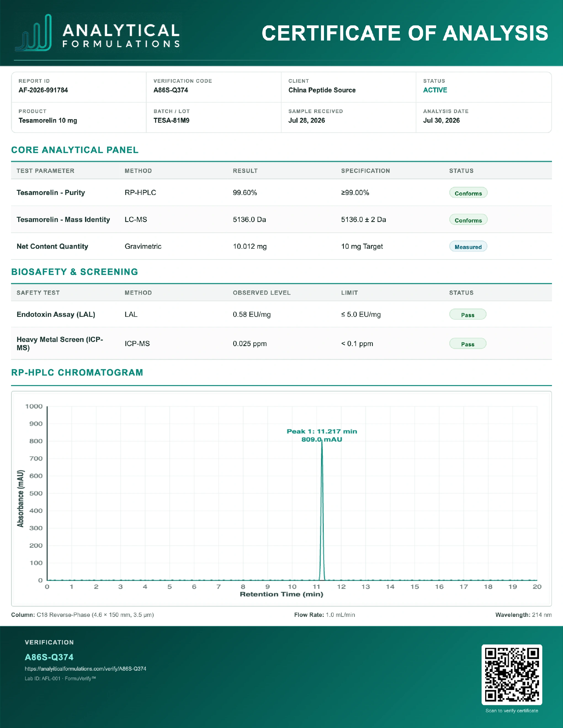Click the Pass badge for Heavy Metal Screen
563x728 pixels.
[x=468, y=344]
